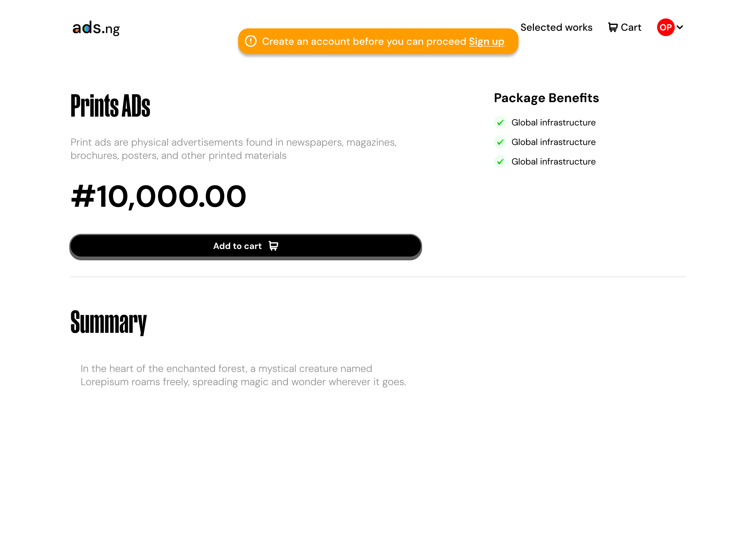This screenshot has height=538, width=756.
Task: Click the Package Benefits heading
Action: pyautogui.click(x=546, y=98)
